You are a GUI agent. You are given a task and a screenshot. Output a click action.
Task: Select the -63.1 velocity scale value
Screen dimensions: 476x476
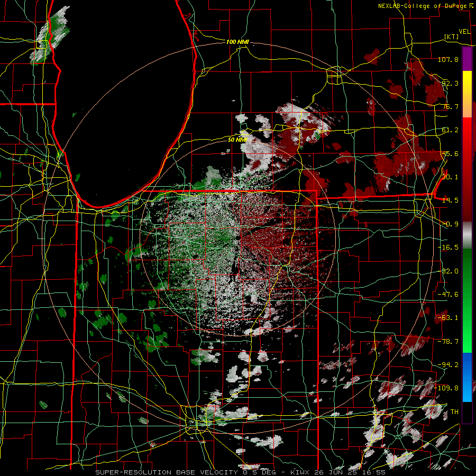(x=448, y=318)
